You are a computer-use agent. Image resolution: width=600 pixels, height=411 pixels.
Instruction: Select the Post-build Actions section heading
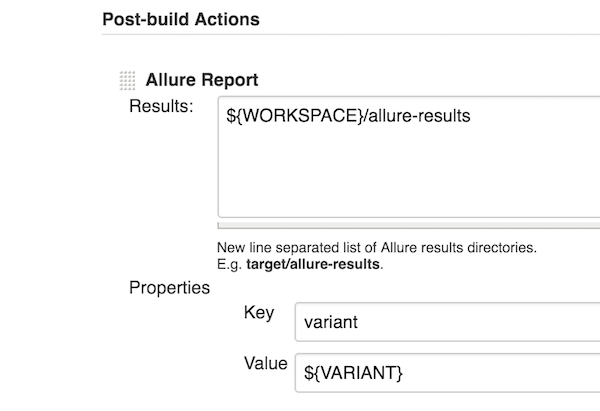(181, 19)
